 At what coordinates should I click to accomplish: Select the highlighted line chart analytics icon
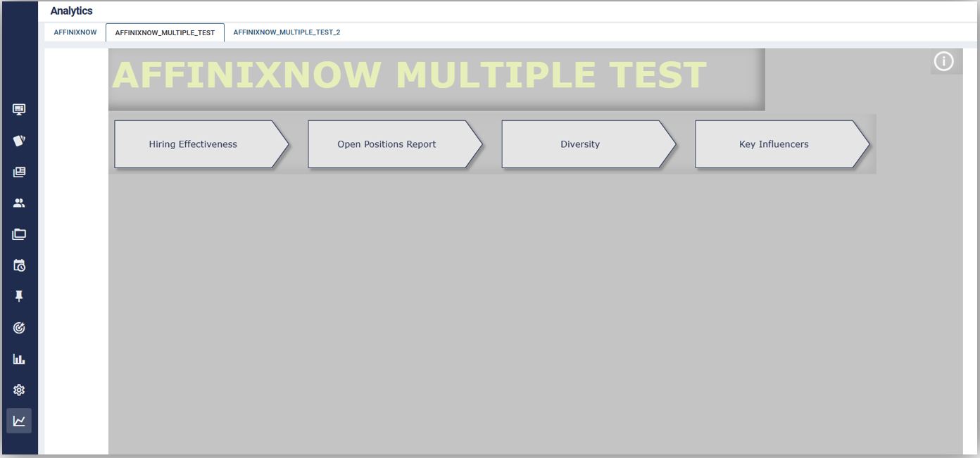(x=19, y=421)
